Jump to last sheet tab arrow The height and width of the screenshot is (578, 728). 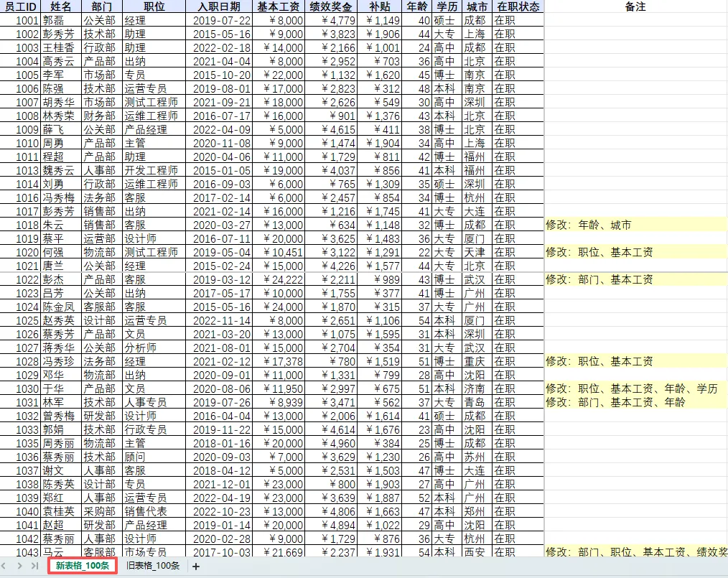35,566
